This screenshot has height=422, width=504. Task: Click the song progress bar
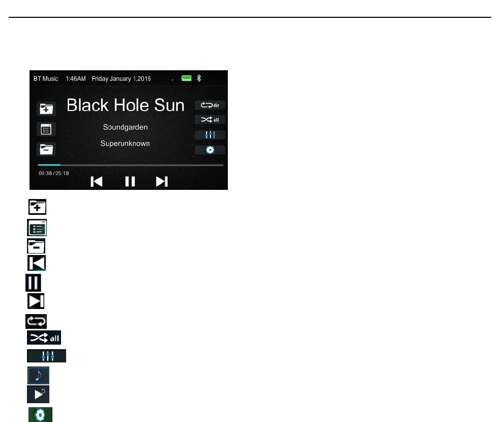(131, 165)
